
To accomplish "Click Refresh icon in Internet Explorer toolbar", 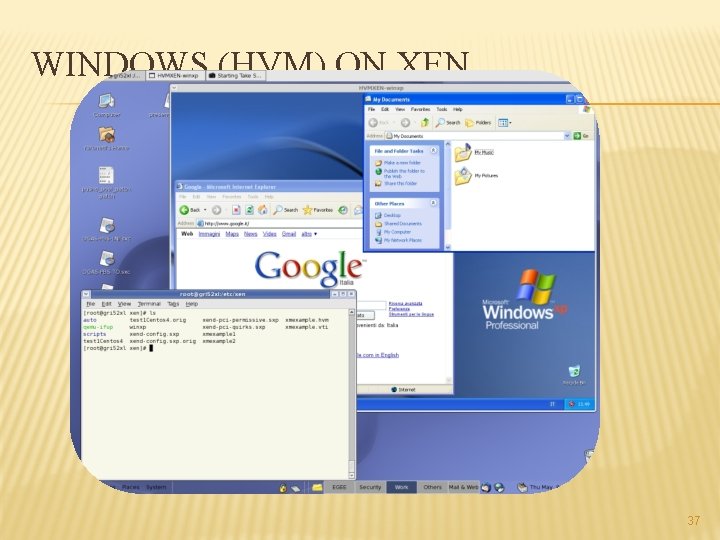I will point(249,210).
